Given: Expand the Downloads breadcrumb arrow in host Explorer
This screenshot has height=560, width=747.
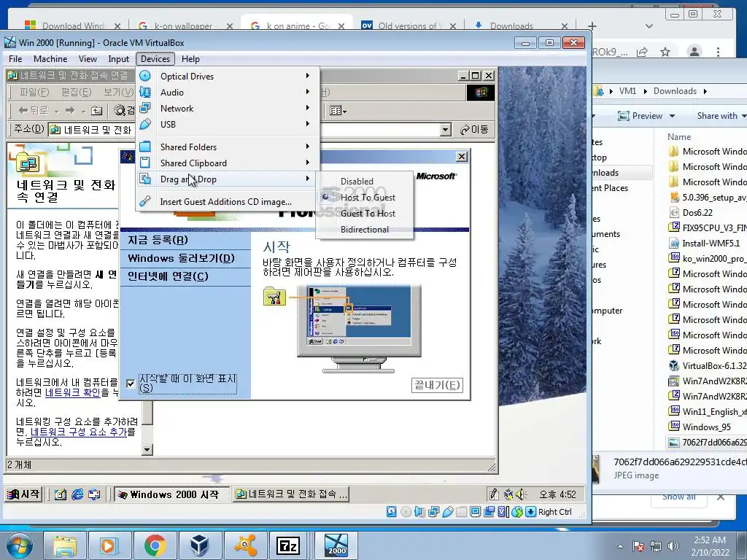Looking at the screenshot, I should pos(705,91).
